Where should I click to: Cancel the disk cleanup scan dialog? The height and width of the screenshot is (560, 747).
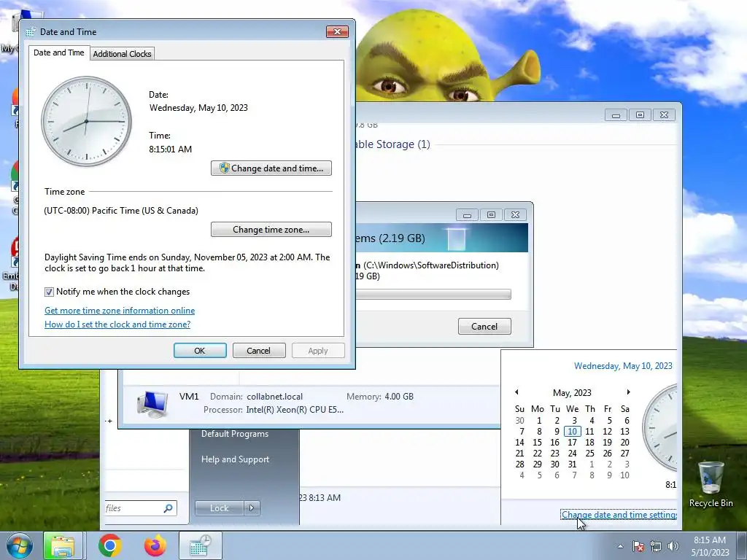click(x=484, y=326)
